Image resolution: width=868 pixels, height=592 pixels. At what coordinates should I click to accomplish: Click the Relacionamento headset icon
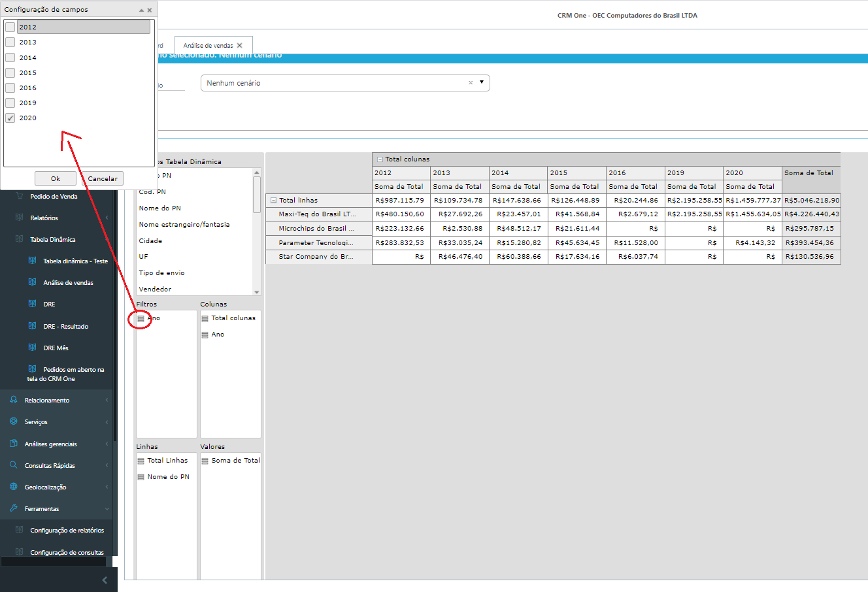coord(14,400)
